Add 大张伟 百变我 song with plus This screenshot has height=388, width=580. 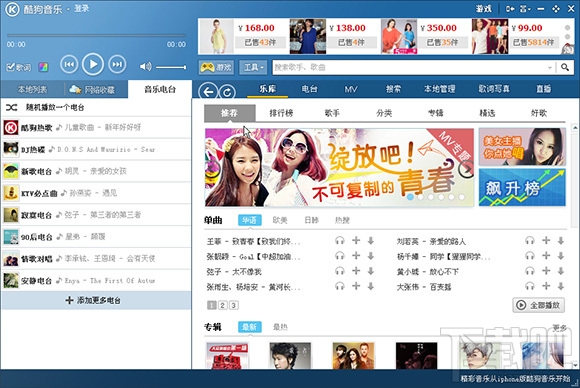pyautogui.click(x=546, y=286)
